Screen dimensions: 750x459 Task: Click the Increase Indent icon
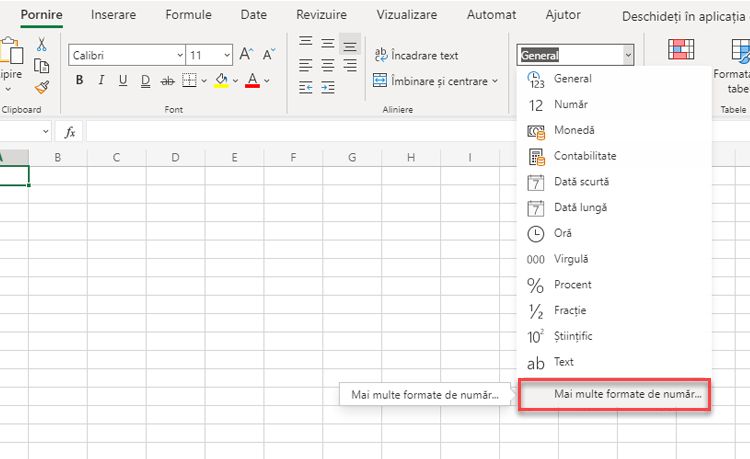pos(328,87)
